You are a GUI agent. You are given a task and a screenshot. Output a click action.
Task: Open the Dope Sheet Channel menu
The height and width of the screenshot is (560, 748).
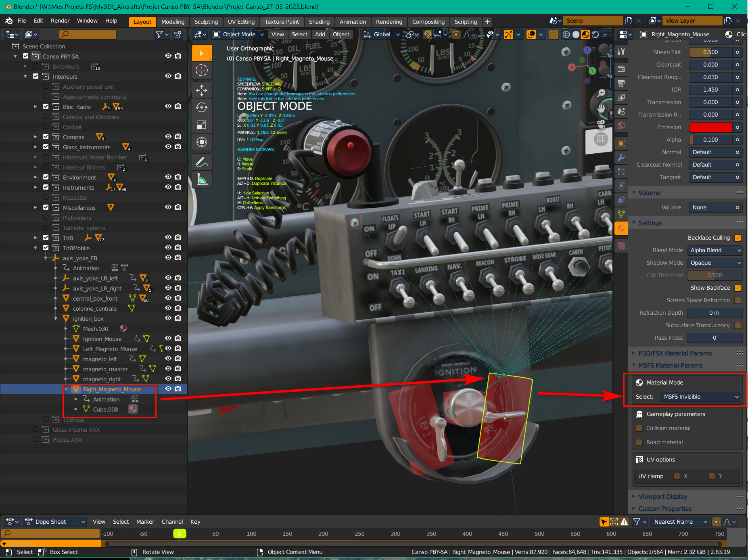(172, 522)
